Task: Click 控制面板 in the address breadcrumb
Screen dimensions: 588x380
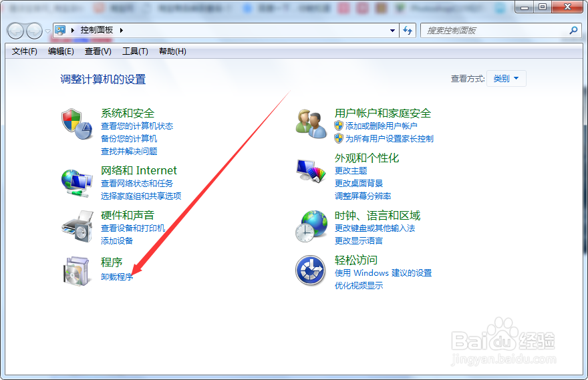Action: (x=97, y=30)
